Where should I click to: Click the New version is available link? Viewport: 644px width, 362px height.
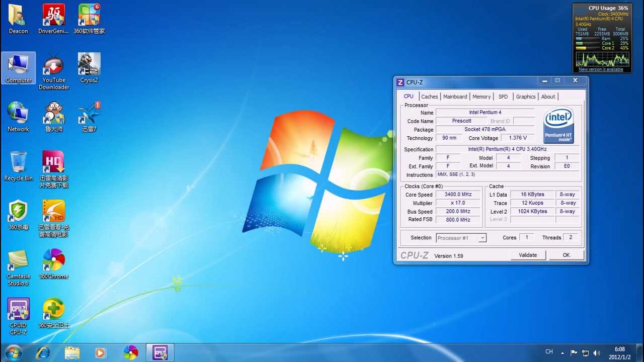(601, 69)
